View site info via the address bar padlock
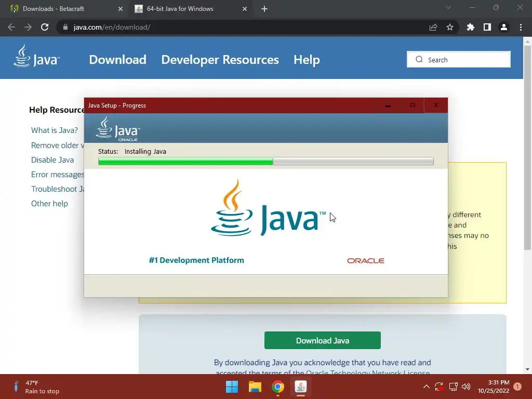Image resolution: width=532 pixels, height=399 pixels. coord(65,27)
